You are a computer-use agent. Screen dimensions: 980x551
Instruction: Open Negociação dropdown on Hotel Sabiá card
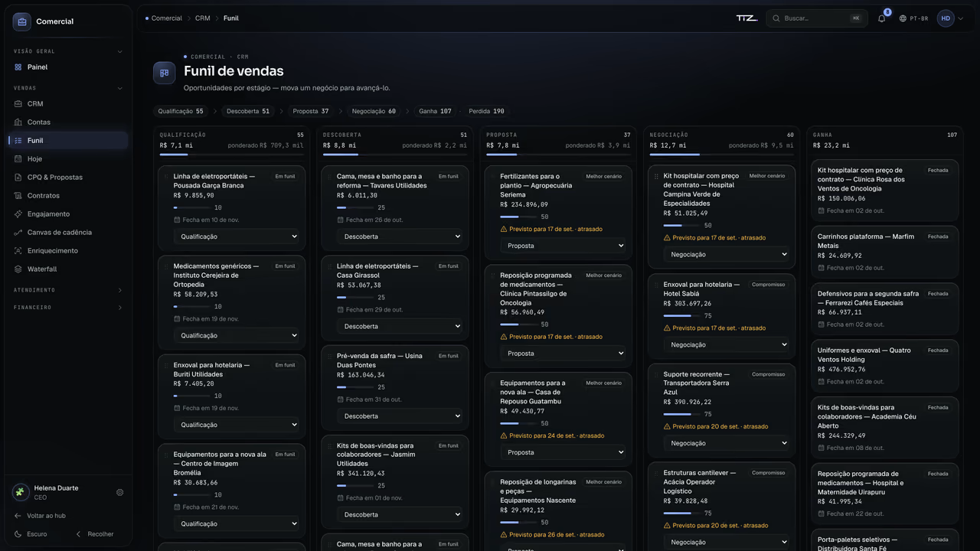pos(726,344)
